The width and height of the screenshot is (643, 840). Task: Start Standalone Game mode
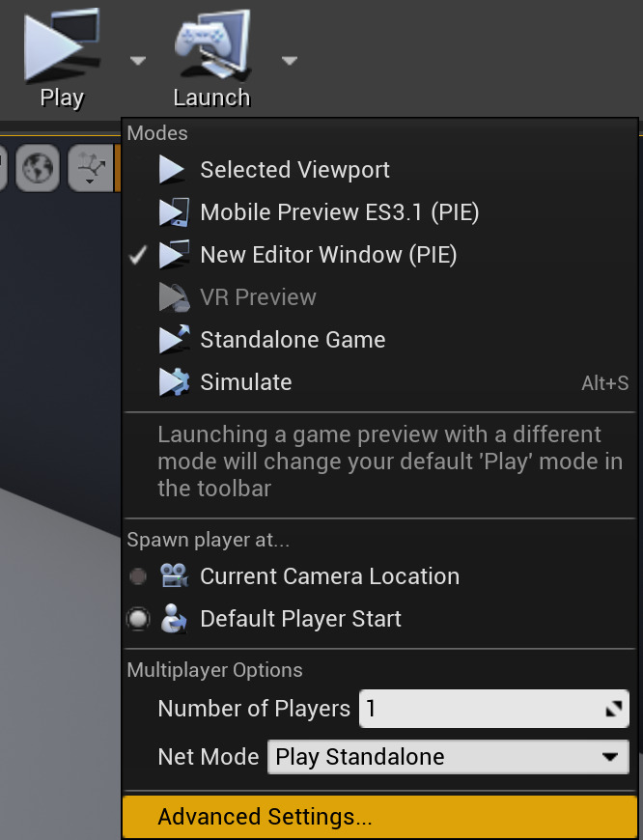pos(379,340)
